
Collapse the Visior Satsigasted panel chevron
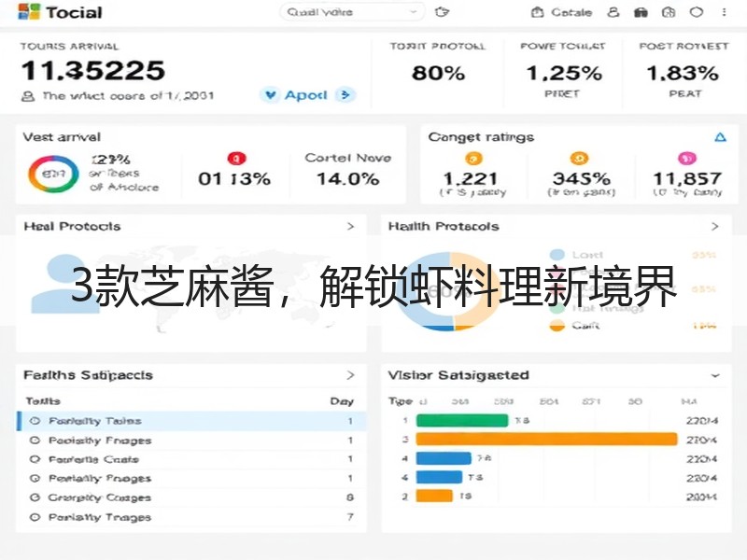click(715, 376)
